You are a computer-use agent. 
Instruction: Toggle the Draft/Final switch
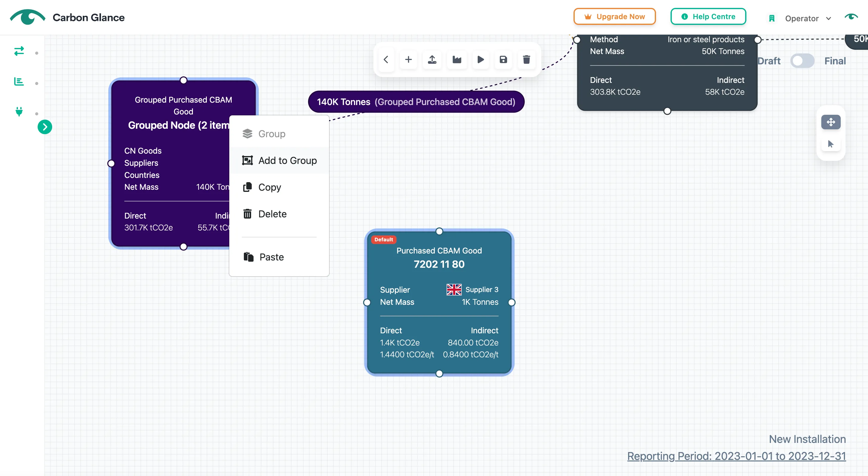802,61
